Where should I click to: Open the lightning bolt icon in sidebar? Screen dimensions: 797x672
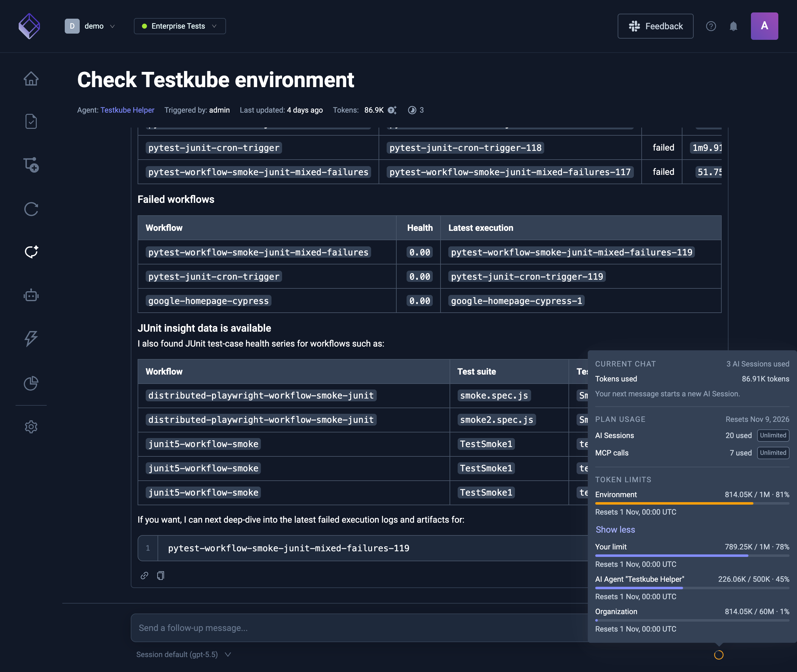(x=31, y=338)
